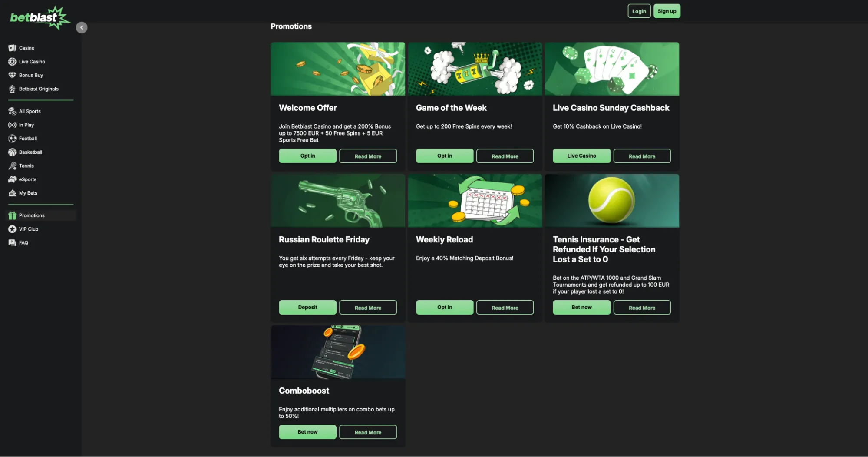Read More about Russian Roulette Friday
Image resolution: width=868 pixels, height=457 pixels.
368,307
